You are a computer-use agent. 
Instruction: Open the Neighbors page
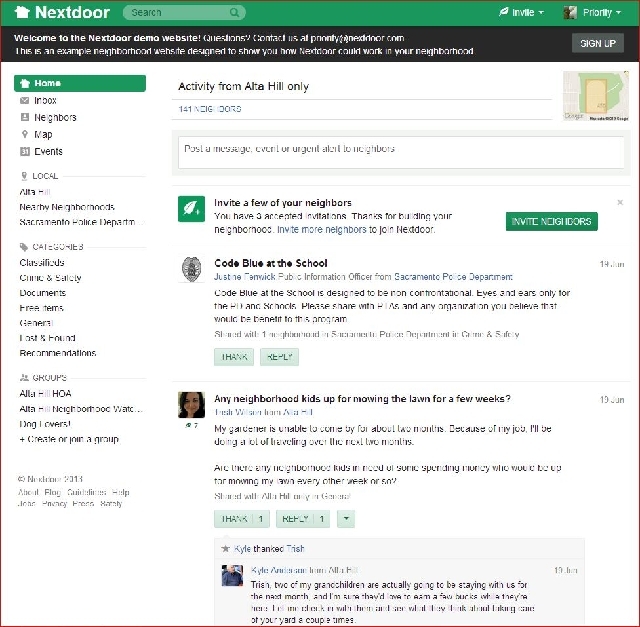click(55, 118)
